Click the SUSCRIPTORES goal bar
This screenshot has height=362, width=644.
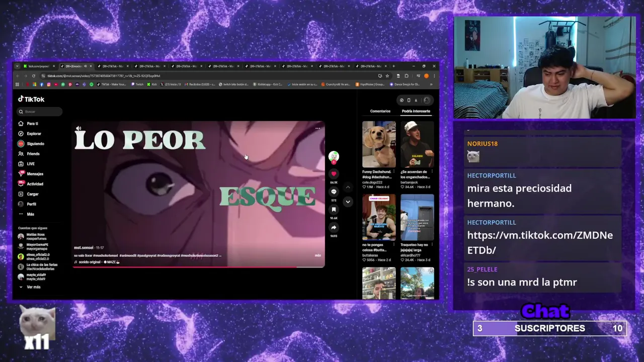(549, 328)
